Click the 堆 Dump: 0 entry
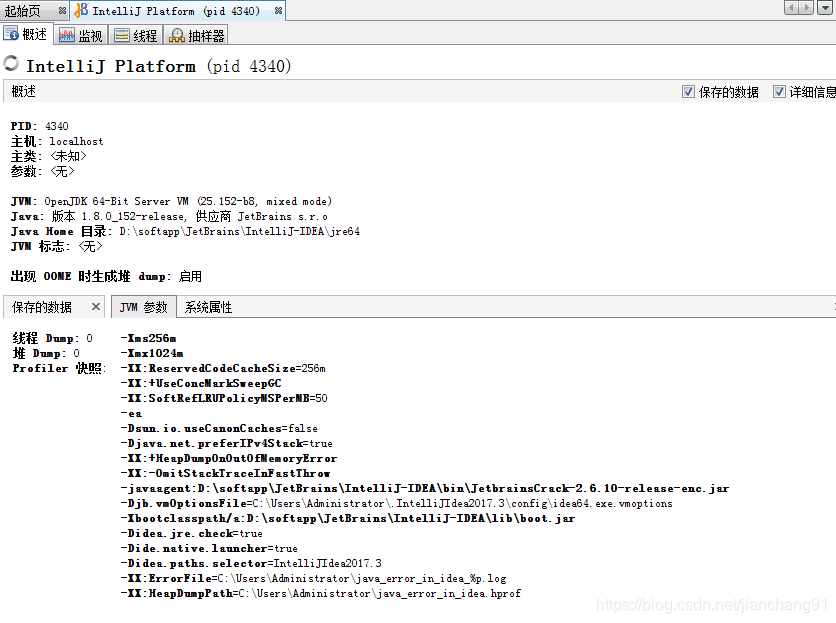Image resolution: width=836 pixels, height=623 pixels. pos(46,353)
